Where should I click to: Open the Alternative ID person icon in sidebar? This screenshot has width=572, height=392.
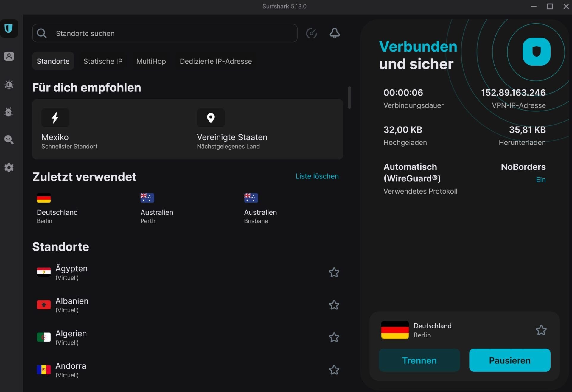[x=9, y=56]
